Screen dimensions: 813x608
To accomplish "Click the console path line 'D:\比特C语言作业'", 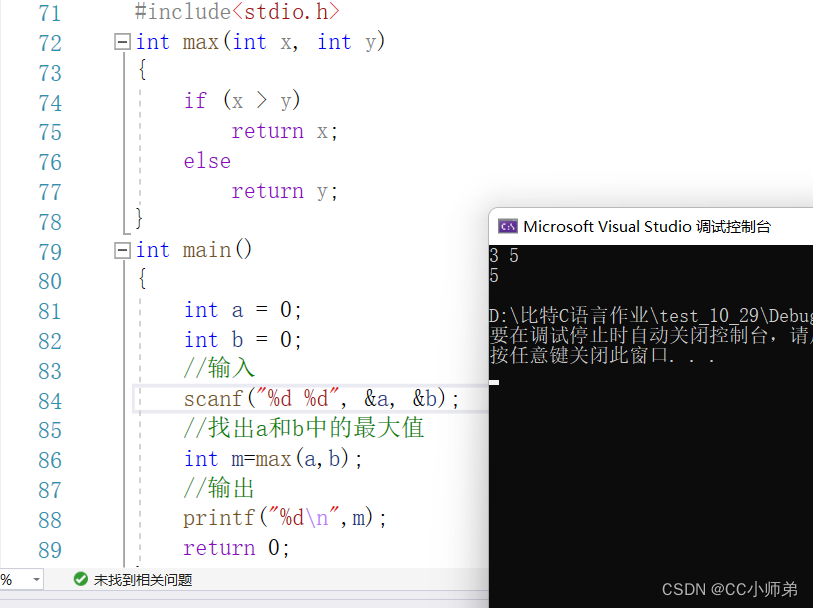I will point(651,316).
